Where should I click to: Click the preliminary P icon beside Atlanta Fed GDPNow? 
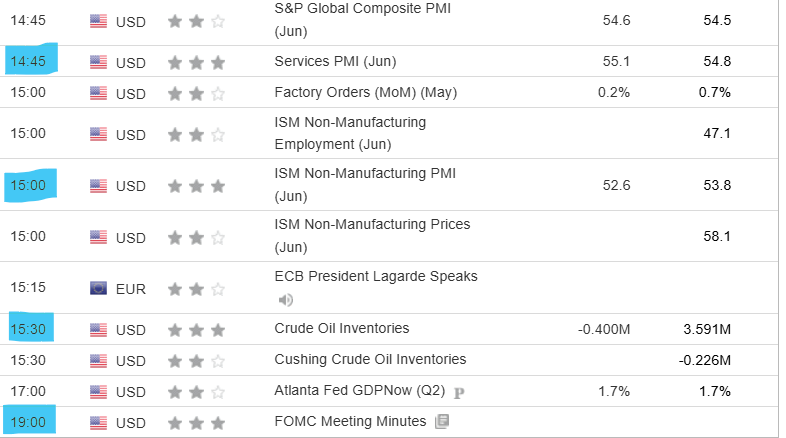pyautogui.click(x=459, y=392)
